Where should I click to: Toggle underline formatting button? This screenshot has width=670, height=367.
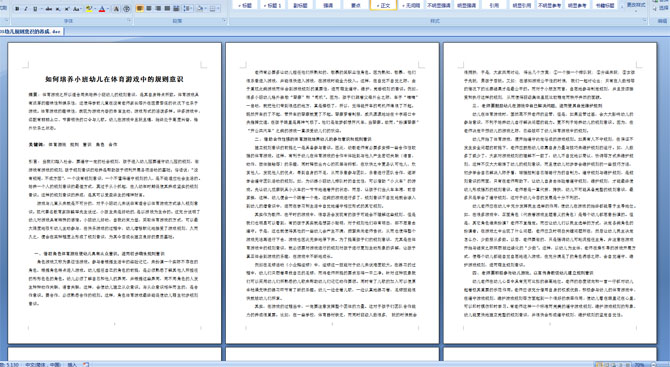(x=35, y=9)
